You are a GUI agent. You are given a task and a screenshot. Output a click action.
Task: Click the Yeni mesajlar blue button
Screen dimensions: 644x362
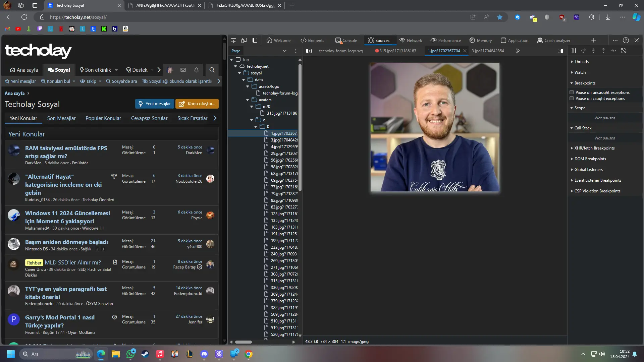pyautogui.click(x=155, y=104)
